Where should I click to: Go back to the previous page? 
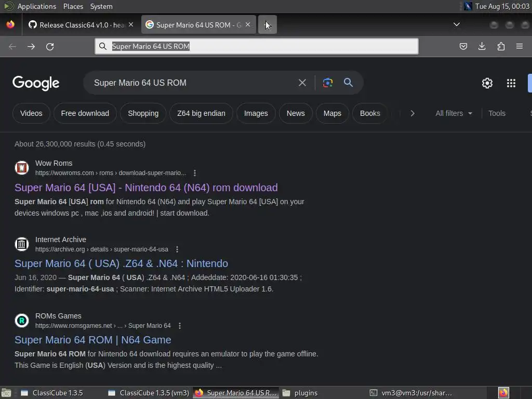(x=12, y=46)
